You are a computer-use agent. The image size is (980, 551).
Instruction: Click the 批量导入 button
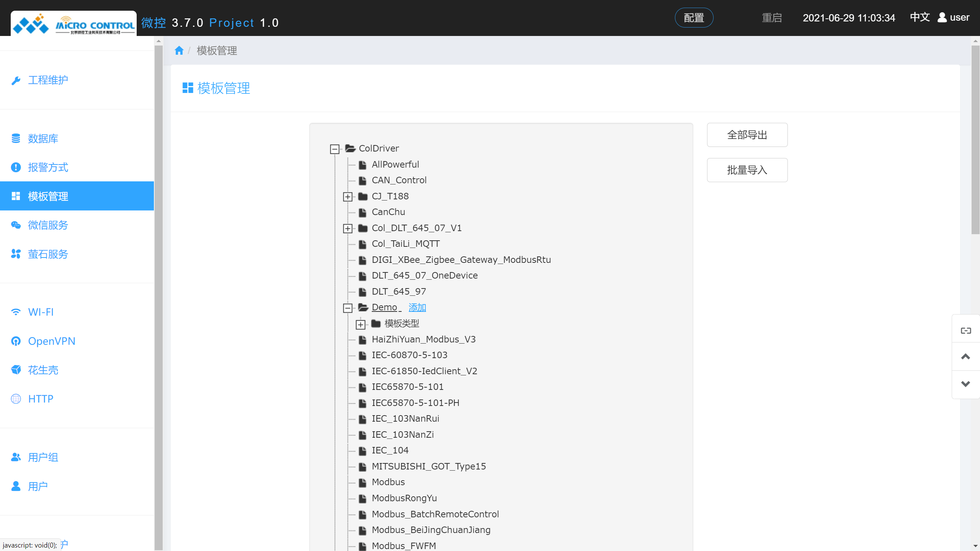coord(747,170)
